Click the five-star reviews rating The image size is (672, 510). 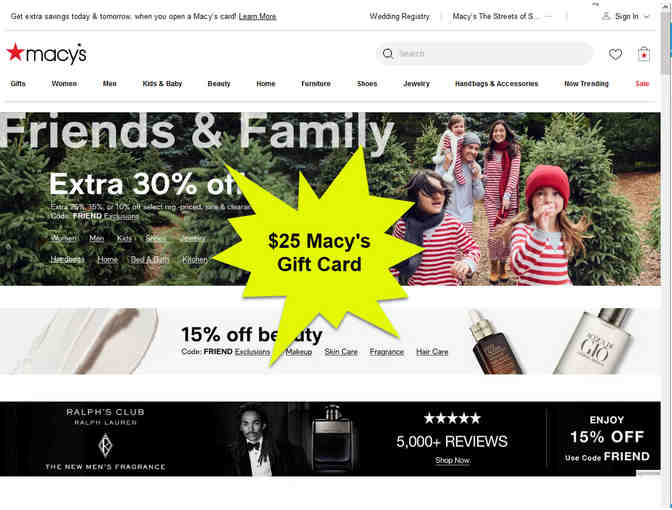tap(452, 418)
